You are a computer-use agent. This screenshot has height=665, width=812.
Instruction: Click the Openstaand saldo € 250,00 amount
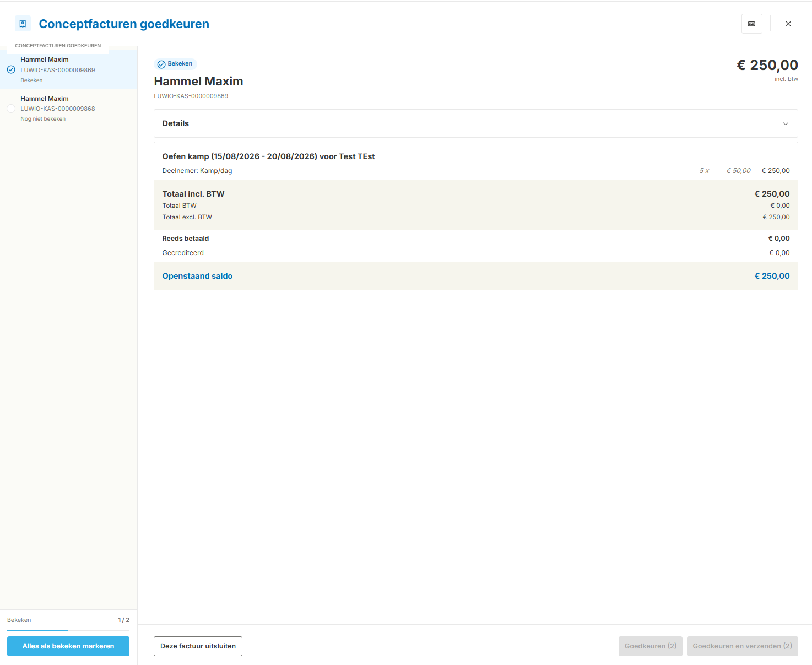[772, 276]
